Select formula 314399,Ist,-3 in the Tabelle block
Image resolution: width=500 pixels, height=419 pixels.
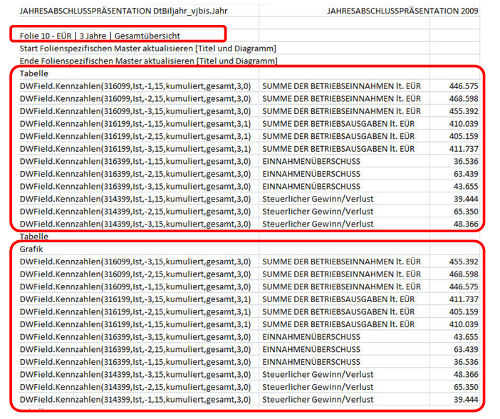coord(135,224)
